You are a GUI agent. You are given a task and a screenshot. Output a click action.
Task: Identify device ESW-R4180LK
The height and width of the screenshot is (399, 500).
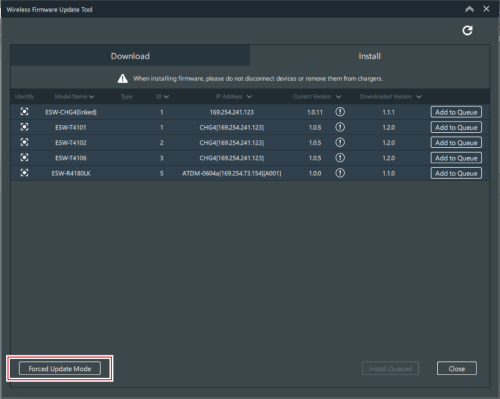(x=24, y=173)
